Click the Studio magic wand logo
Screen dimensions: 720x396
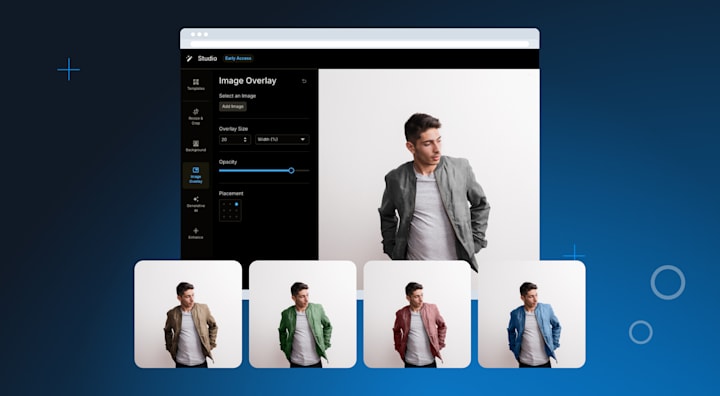[x=189, y=58]
